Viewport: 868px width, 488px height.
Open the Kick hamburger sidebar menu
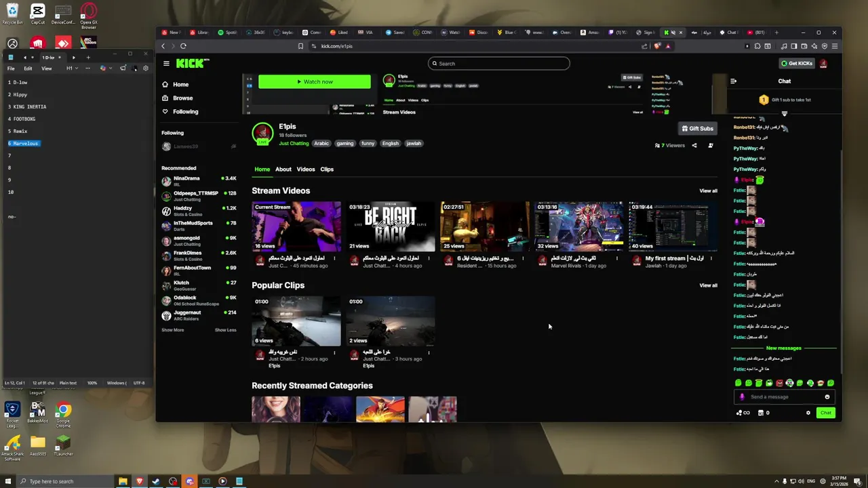click(166, 64)
